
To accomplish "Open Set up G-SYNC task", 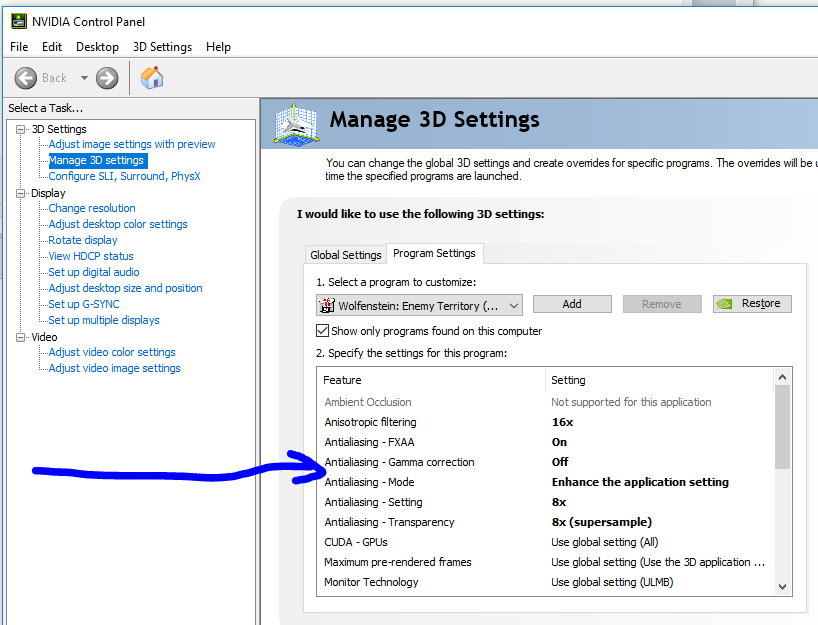I will click(x=83, y=304).
